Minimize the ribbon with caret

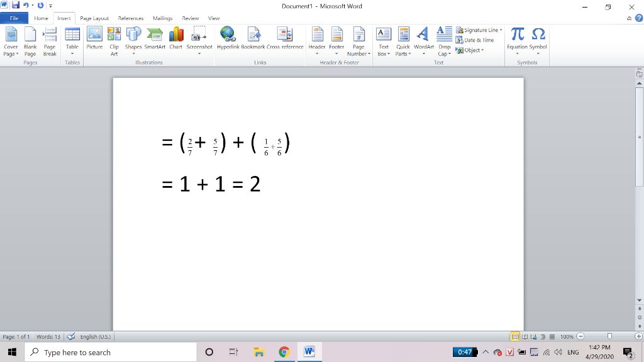click(x=629, y=18)
